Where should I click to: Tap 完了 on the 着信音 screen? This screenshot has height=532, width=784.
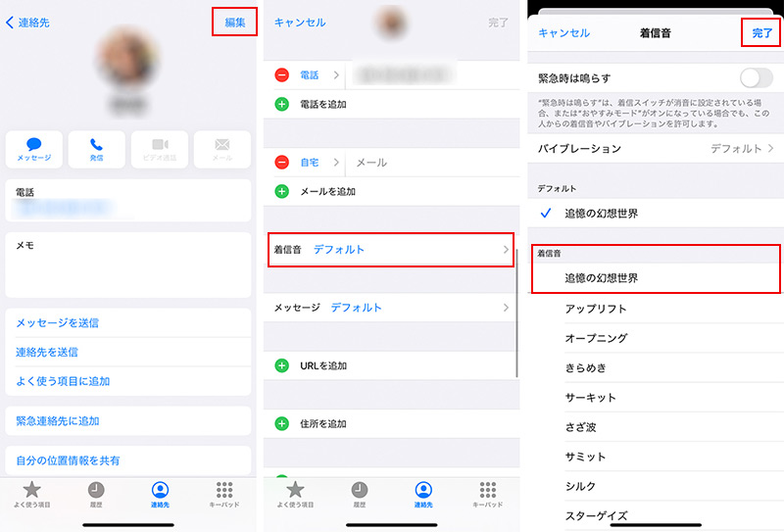coord(761,32)
